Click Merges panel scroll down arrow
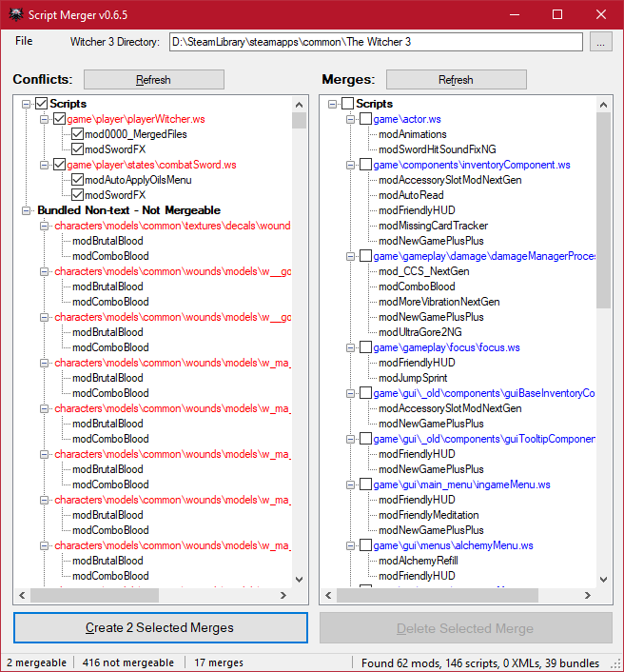Image resolution: width=624 pixels, height=672 pixels. [603, 580]
